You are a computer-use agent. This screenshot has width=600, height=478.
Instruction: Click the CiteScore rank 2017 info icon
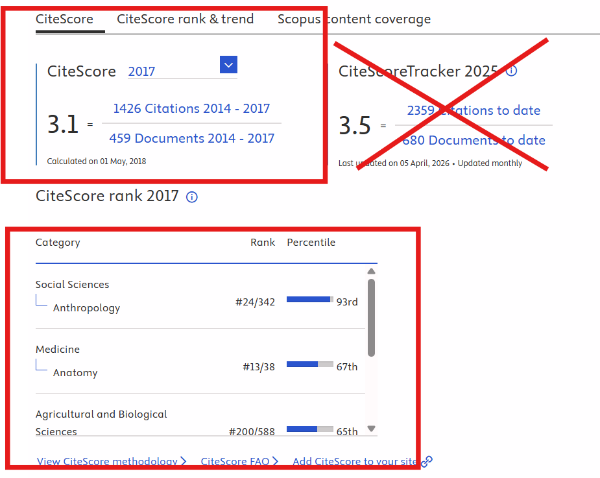pyautogui.click(x=192, y=197)
